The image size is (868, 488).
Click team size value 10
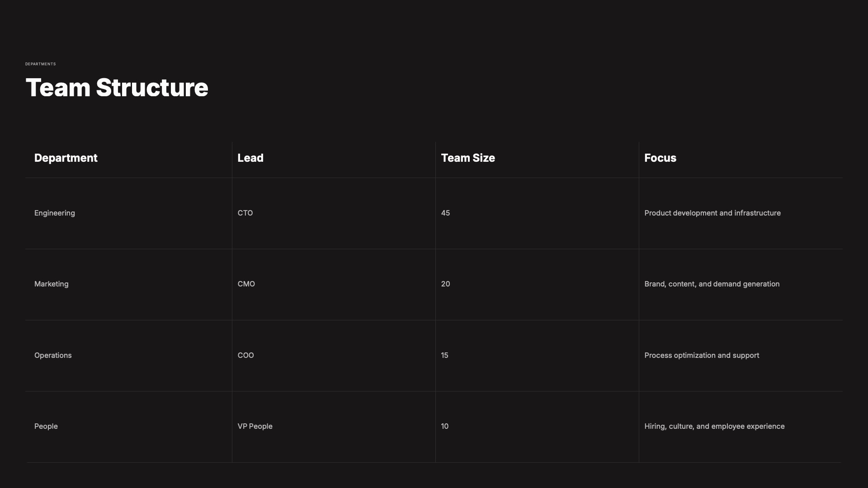coord(445,427)
